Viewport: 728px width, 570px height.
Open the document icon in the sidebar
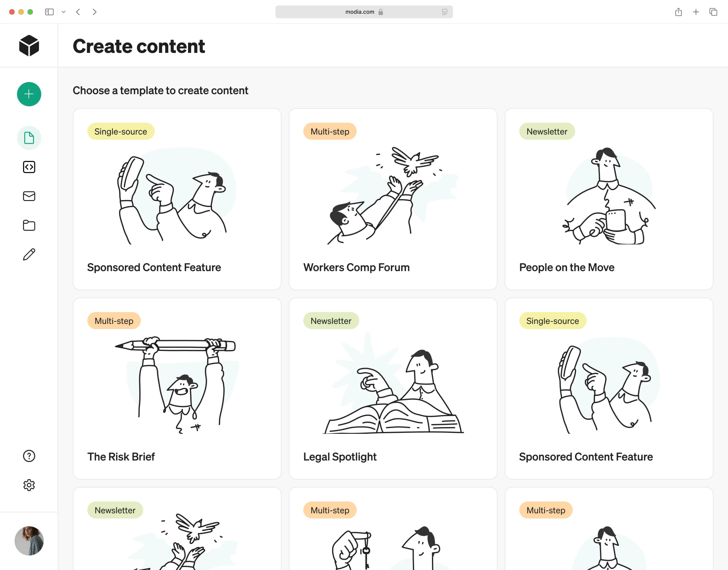(29, 138)
